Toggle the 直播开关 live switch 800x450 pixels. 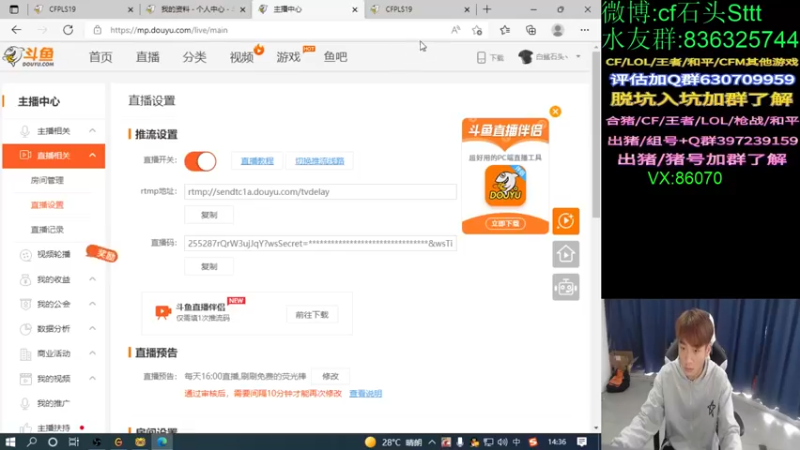(200, 161)
